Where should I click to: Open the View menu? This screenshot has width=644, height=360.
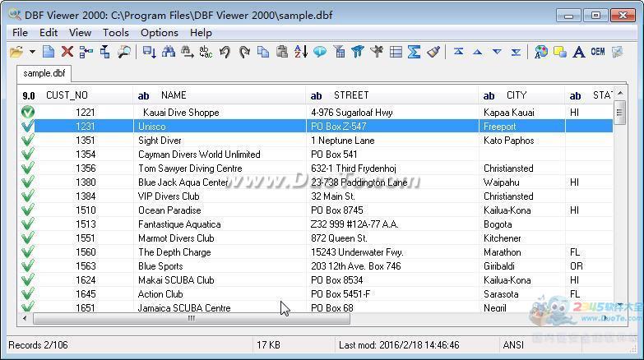80,32
